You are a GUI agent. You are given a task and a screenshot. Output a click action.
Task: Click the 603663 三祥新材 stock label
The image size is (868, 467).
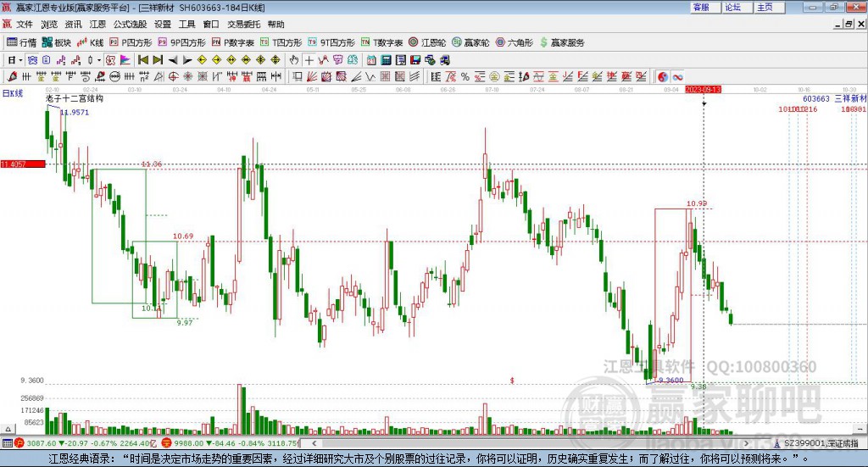(834, 98)
